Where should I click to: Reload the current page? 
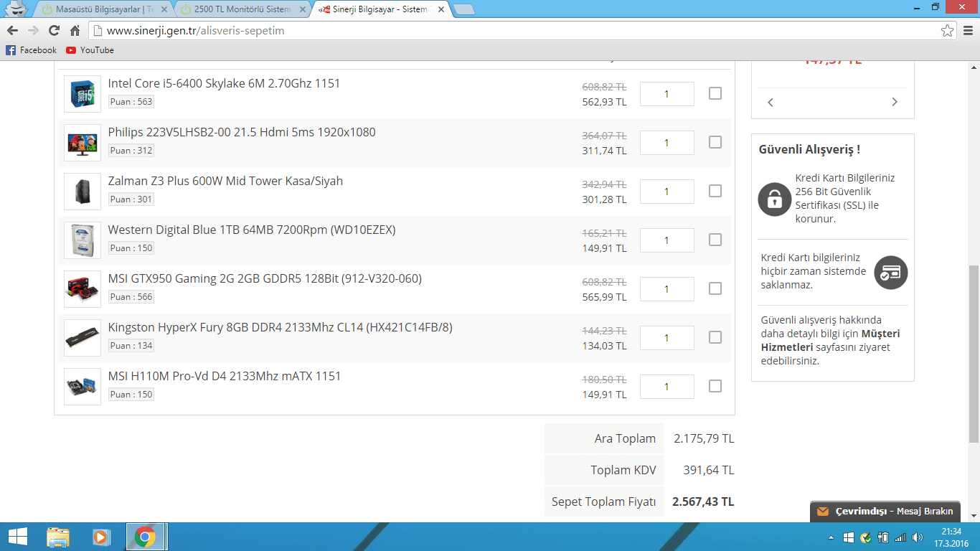pyautogui.click(x=54, y=31)
